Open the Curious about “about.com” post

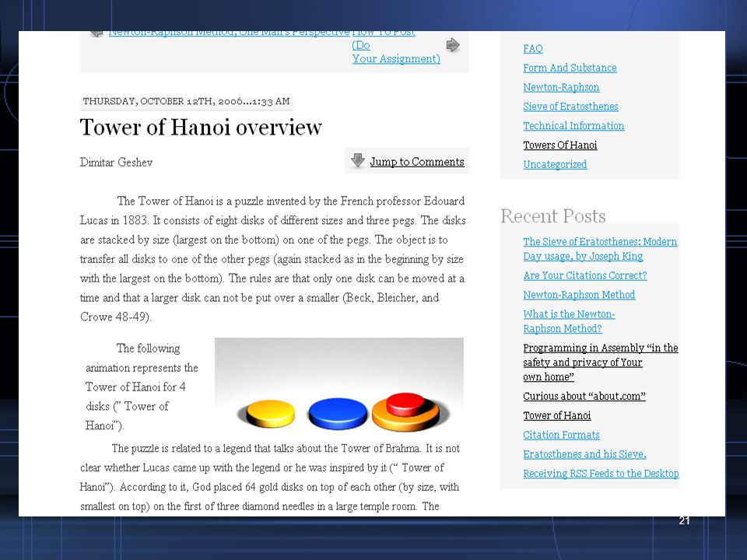pyautogui.click(x=584, y=396)
